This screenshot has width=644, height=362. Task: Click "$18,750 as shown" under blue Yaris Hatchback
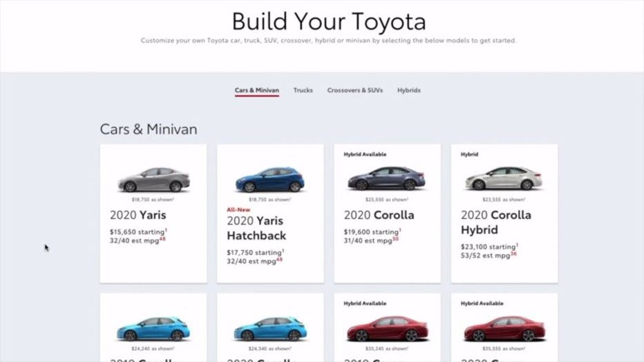tap(269, 200)
